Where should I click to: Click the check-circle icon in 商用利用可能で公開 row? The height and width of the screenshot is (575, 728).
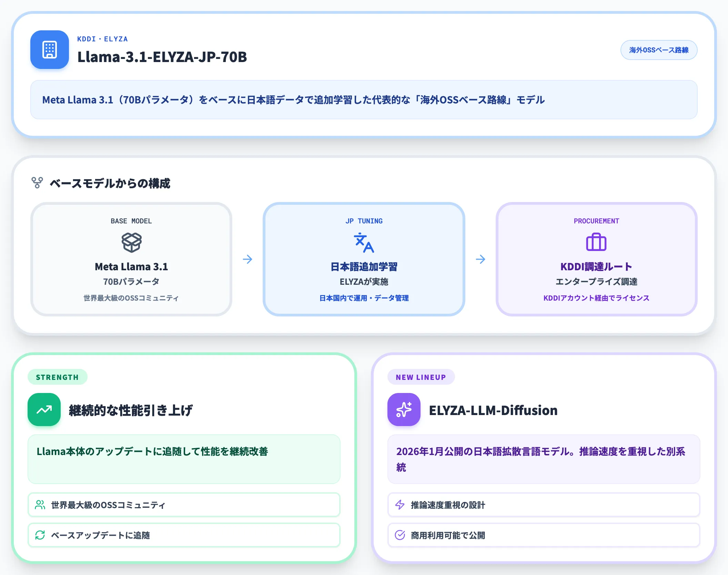click(x=400, y=535)
